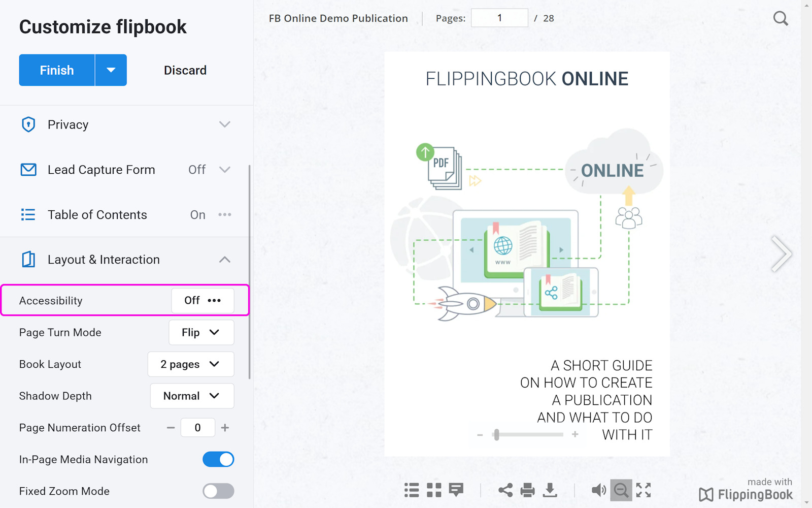
Task: Show thumbnails grid view
Action: point(434,490)
